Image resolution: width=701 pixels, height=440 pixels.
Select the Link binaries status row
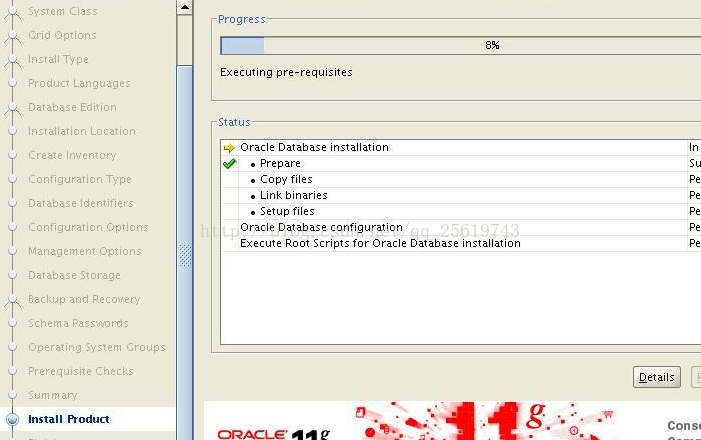[460, 195]
